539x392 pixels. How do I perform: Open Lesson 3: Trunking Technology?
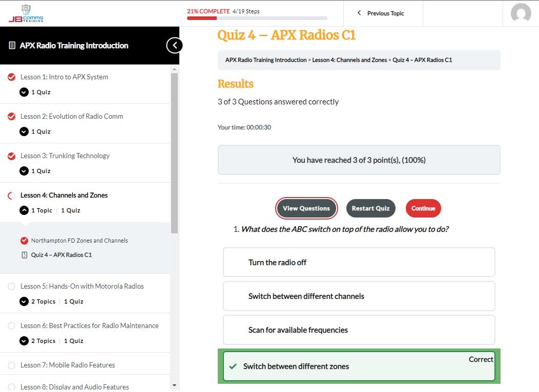pyautogui.click(x=65, y=156)
